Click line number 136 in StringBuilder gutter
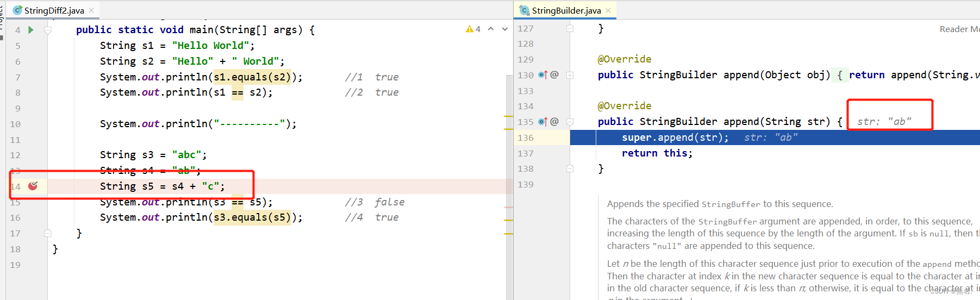Image resolution: width=980 pixels, height=300 pixels. [526, 137]
